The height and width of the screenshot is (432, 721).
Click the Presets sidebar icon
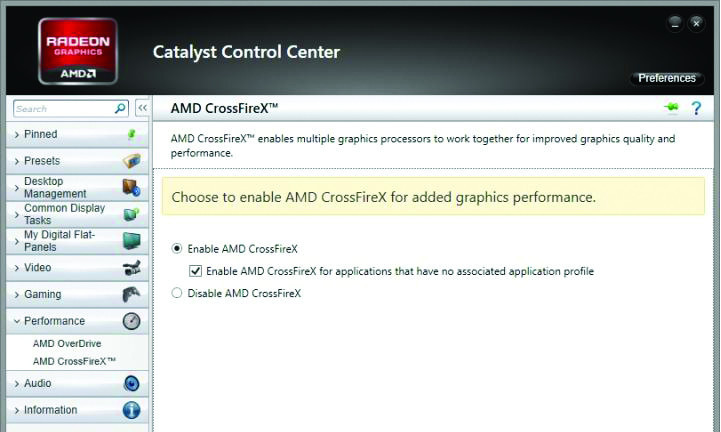point(131,161)
